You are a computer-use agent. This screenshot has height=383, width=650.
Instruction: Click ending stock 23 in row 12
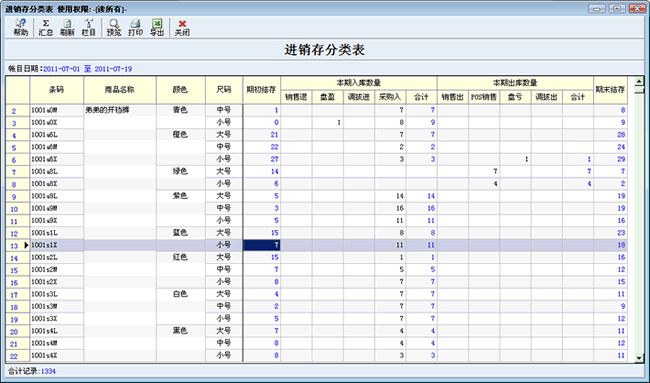tap(610, 233)
